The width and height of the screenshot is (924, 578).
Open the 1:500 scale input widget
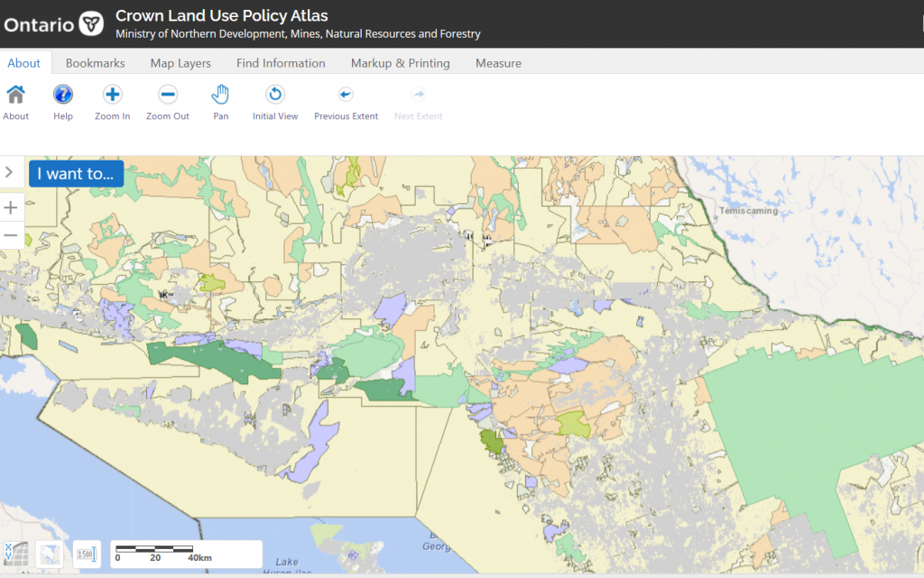[x=87, y=553]
